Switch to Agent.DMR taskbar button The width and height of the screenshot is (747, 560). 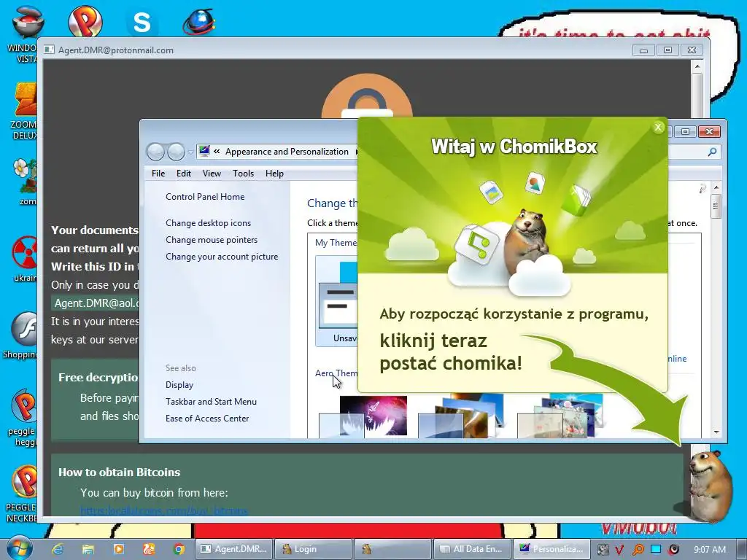(x=234, y=549)
